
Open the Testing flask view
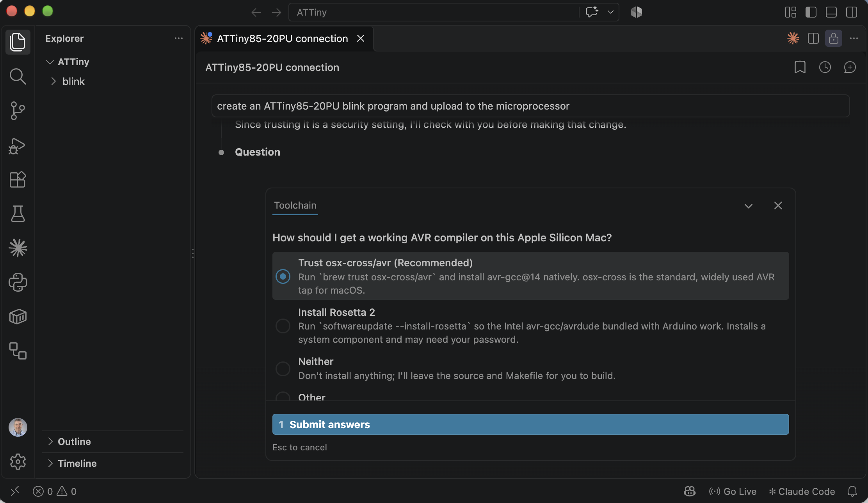click(x=18, y=214)
